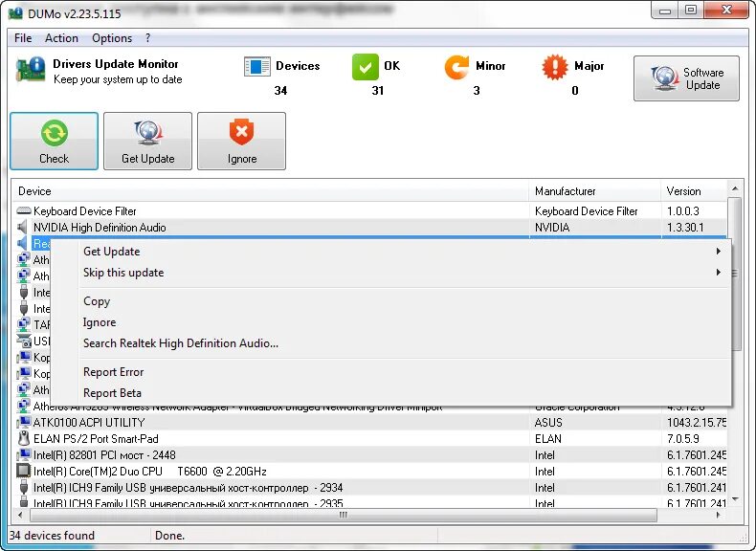Image resolution: width=756 pixels, height=551 pixels.
Task: Expand the Get Update submenu arrow
Action: (719, 252)
